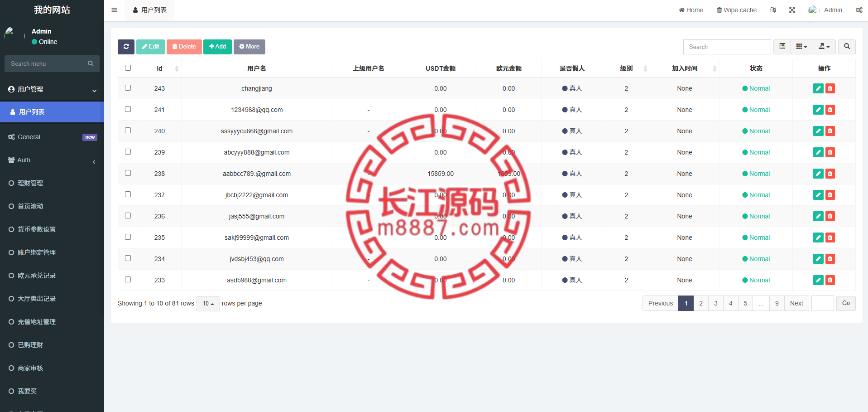Open the settings cogs icon at top right

coord(859,10)
